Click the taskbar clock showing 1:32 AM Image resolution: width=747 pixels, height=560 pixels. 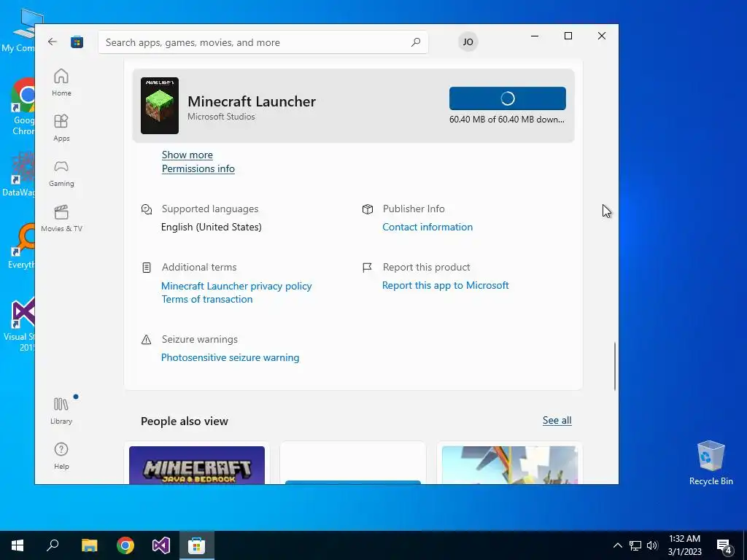tap(684, 545)
